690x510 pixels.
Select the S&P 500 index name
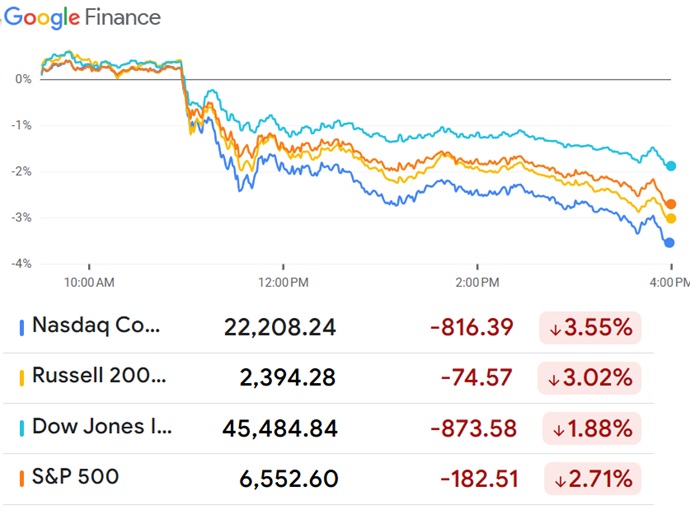click(x=75, y=479)
